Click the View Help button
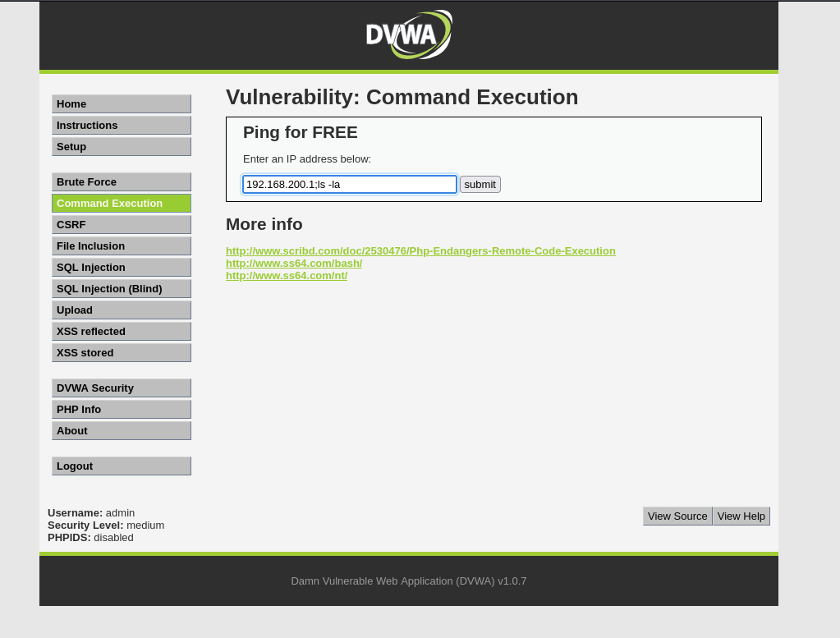 coord(741,516)
